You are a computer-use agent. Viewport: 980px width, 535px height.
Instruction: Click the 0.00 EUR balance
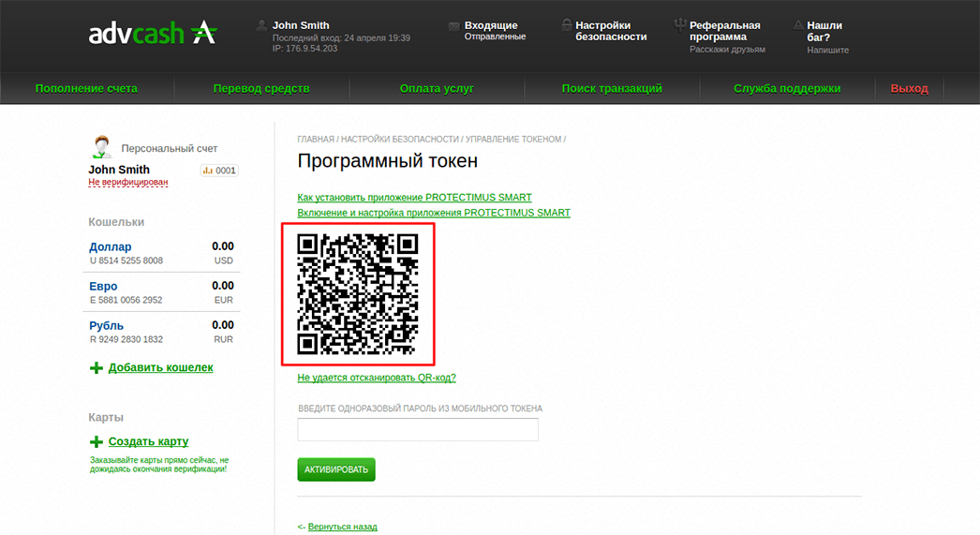222,286
